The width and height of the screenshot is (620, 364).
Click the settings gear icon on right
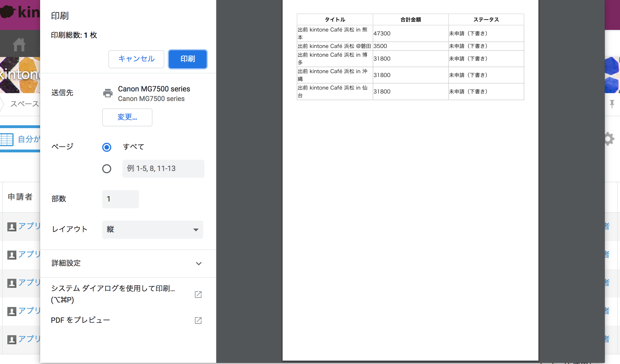pos(609,139)
